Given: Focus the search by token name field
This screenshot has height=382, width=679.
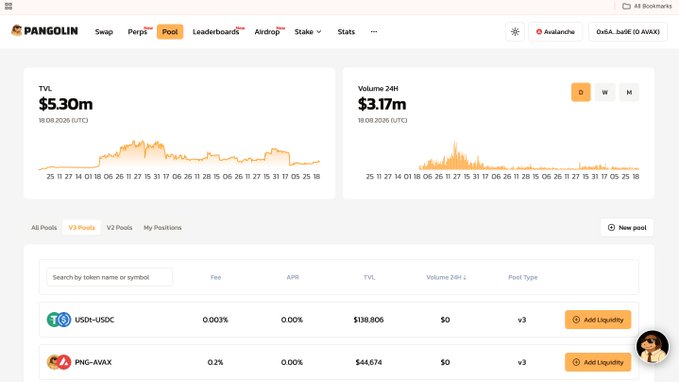Looking at the screenshot, I should pyautogui.click(x=110, y=277).
